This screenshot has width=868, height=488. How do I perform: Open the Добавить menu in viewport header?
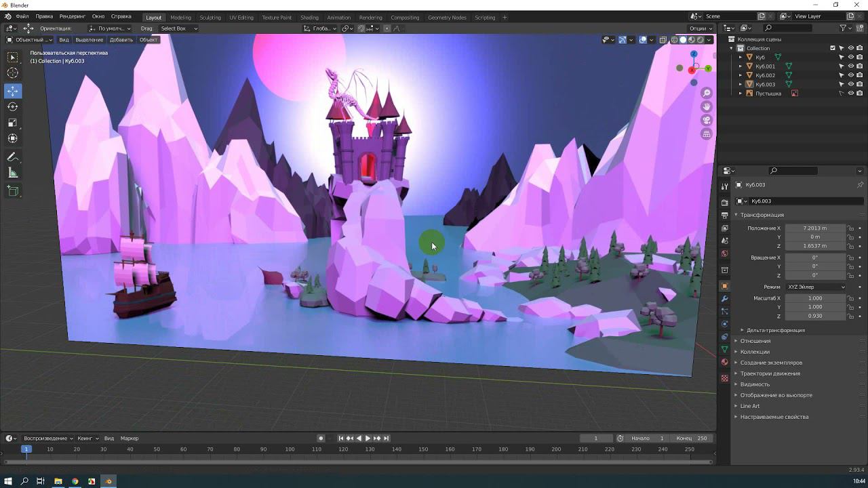[121, 40]
